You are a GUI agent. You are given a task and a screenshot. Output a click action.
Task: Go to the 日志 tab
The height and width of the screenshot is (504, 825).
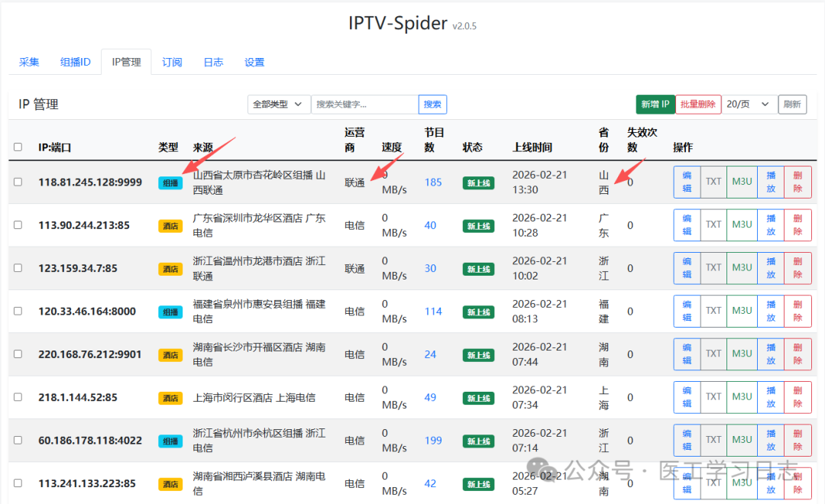click(213, 63)
